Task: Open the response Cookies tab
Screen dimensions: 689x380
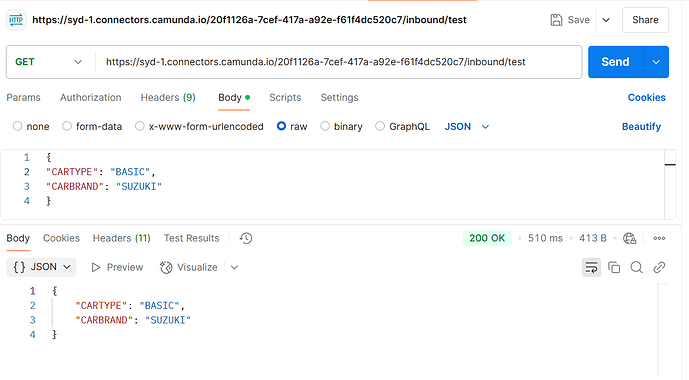Action: (61, 238)
